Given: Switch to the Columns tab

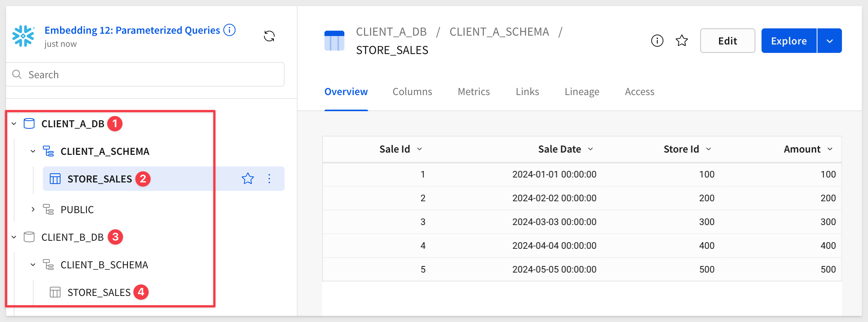Looking at the screenshot, I should tap(412, 92).
